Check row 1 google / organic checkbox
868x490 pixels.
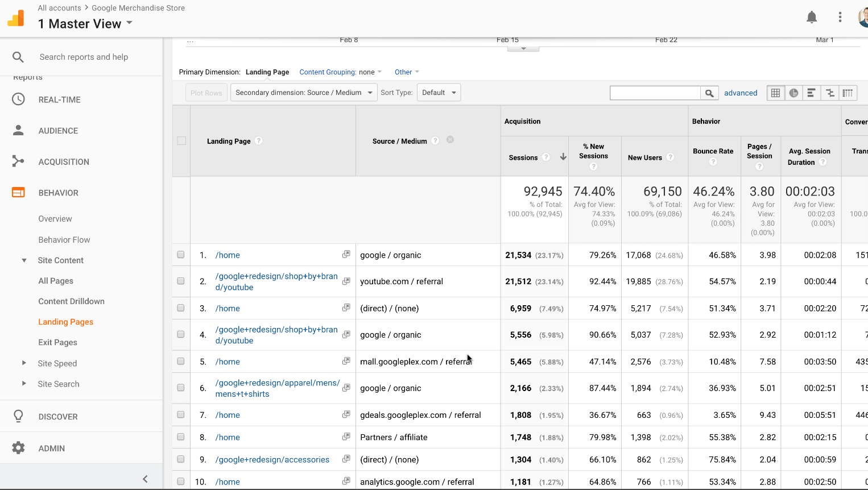pyautogui.click(x=181, y=255)
